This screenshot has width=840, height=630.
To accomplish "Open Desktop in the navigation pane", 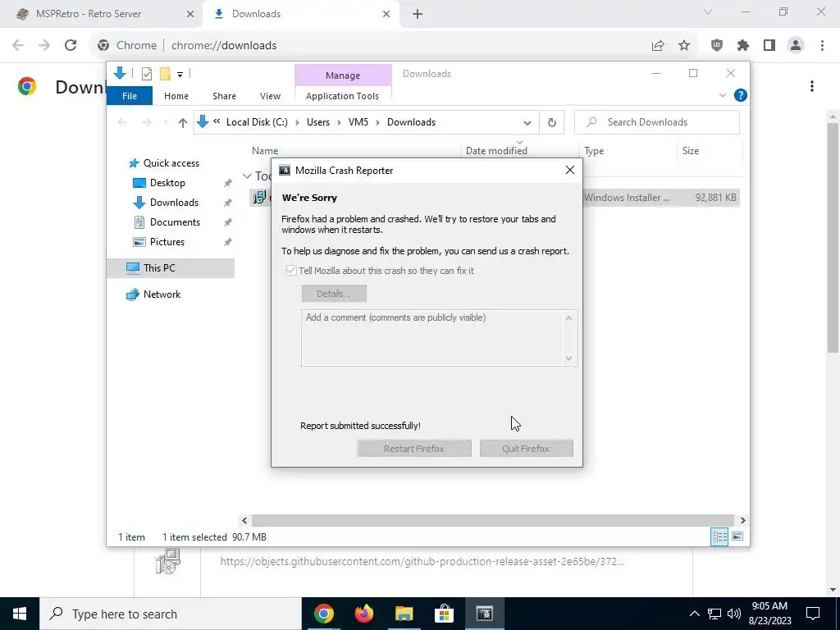I will [x=167, y=183].
